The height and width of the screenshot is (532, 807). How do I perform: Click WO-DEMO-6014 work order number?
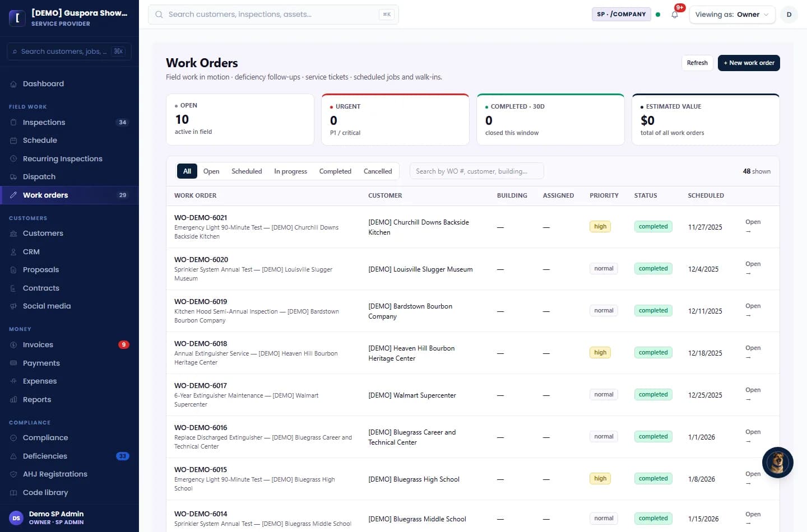[x=201, y=514]
